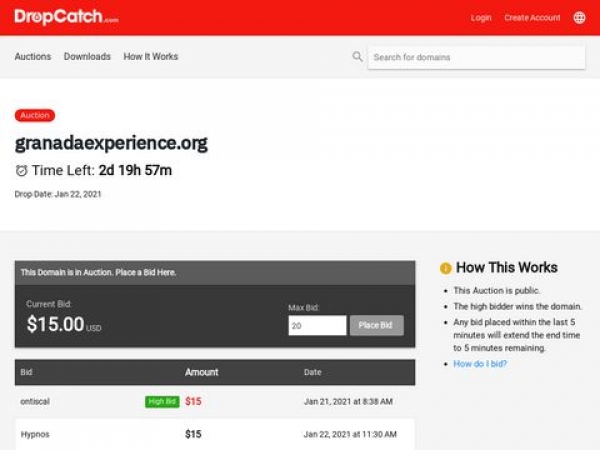Click date Jan 21, 2021 at 8:38 AM

click(348, 401)
